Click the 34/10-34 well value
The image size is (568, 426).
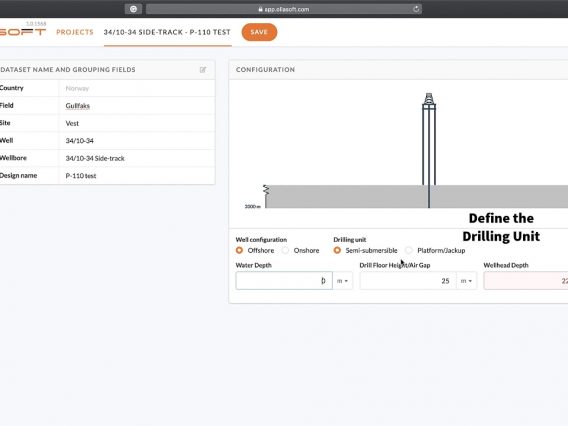coord(79,141)
